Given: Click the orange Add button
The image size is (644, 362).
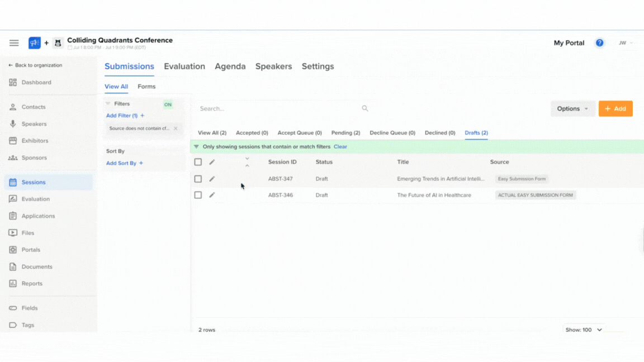Looking at the screenshot, I should pyautogui.click(x=615, y=109).
